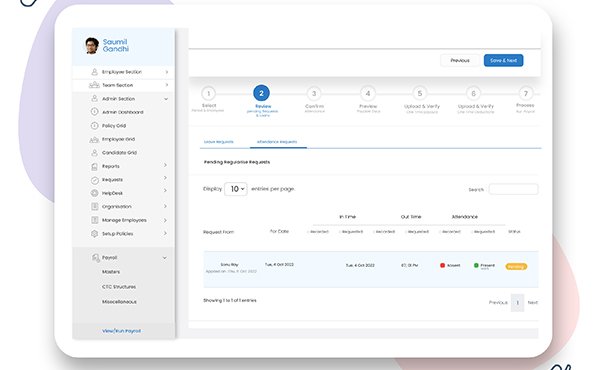Click the top Previous button
This screenshot has height=370, width=600.
[460, 60]
